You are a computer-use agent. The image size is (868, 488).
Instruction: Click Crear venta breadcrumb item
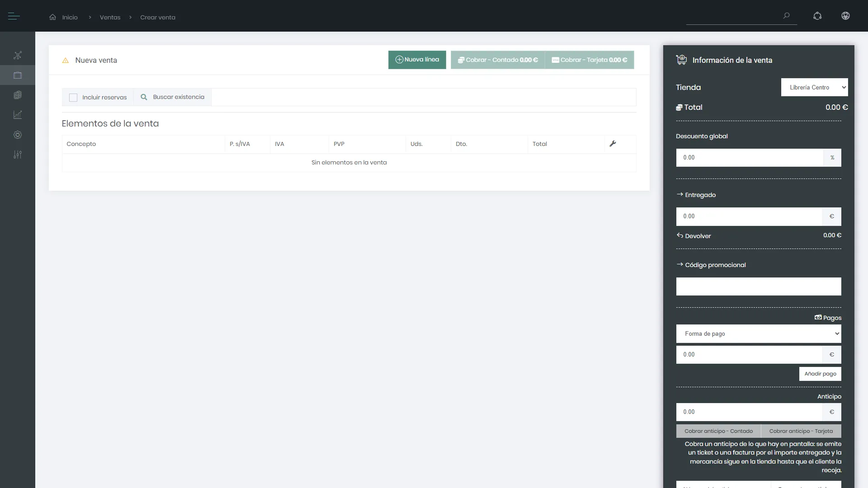click(x=158, y=17)
